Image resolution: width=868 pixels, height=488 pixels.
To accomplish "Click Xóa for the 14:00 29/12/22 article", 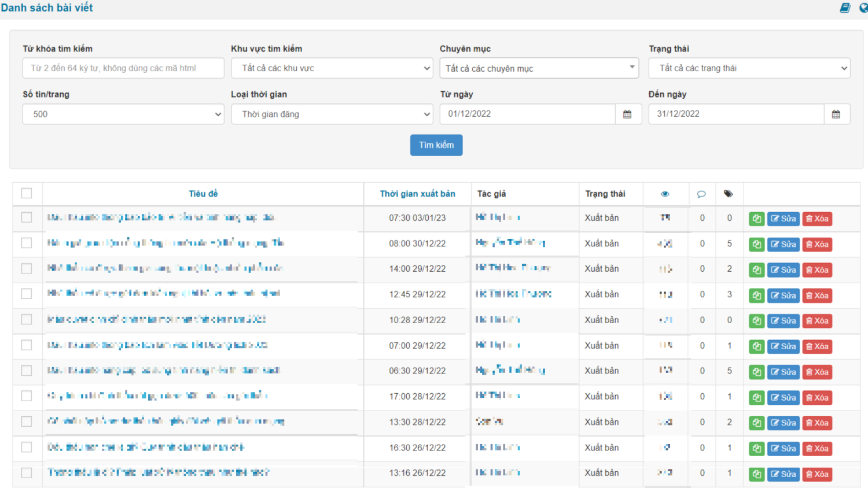I will [x=817, y=269].
